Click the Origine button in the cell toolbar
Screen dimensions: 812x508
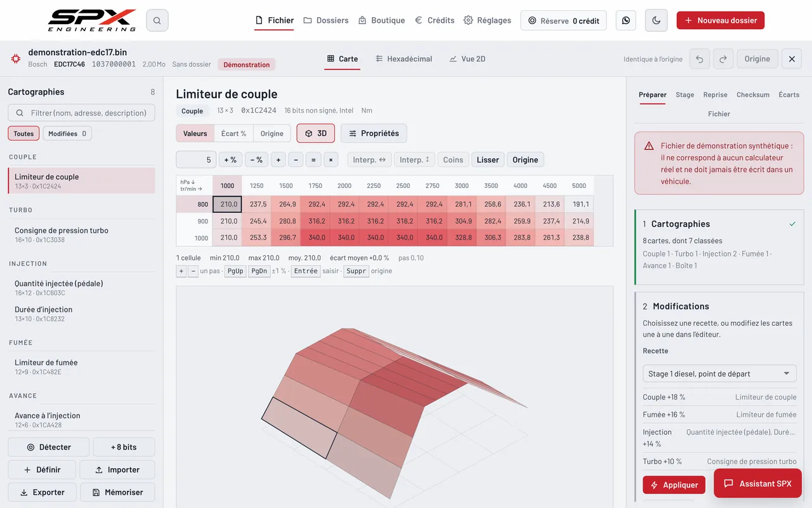[x=525, y=160]
